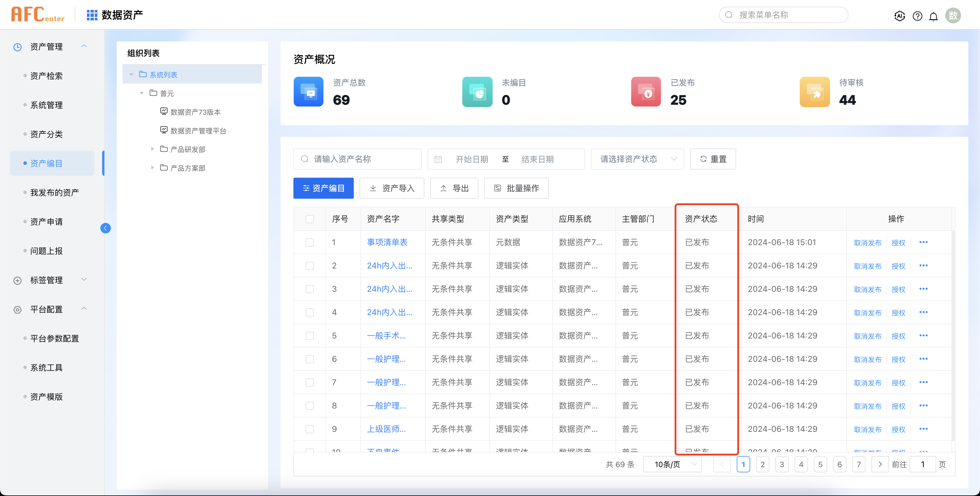Open 问题上报 in the sidebar
This screenshot has width=980, height=496.
pyautogui.click(x=46, y=251)
